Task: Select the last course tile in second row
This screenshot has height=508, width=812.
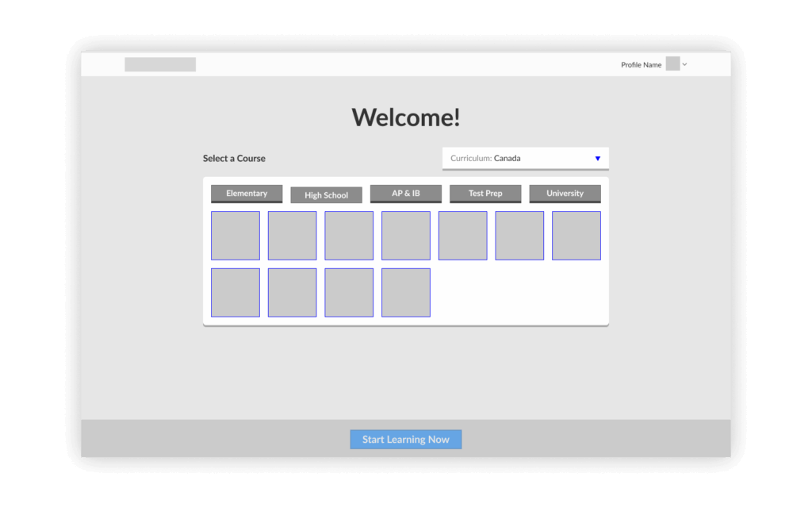Action: point(406,293)
